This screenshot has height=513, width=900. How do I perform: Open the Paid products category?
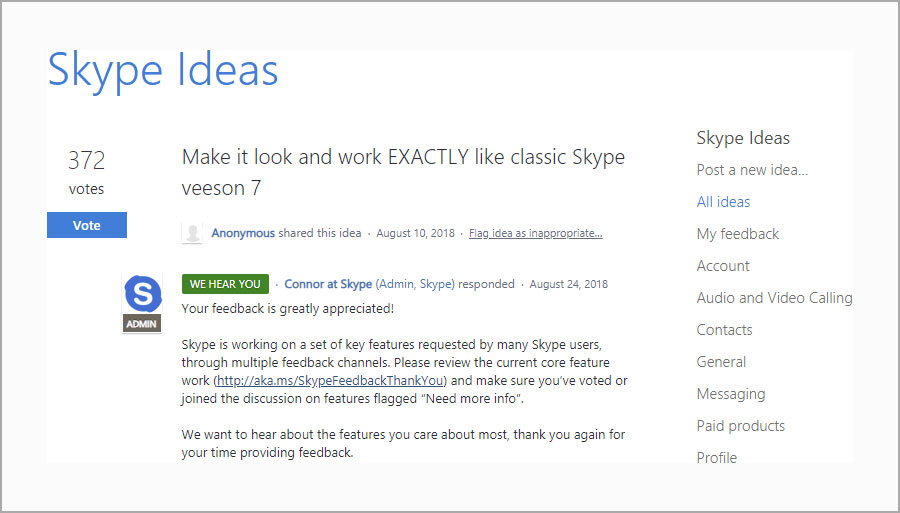pos(740,426)
